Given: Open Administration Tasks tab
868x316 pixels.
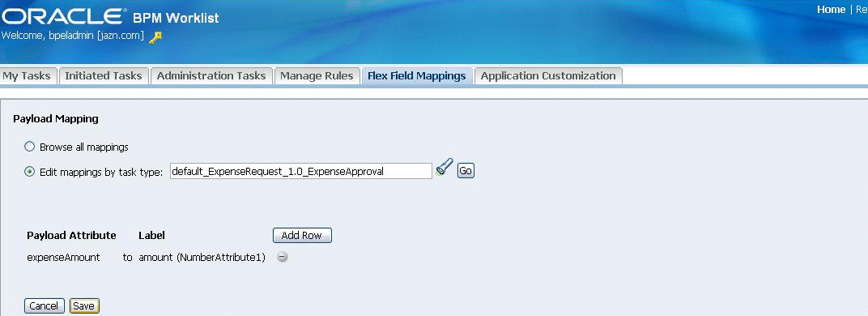Looking at the screenshot, I should (211, 76).
